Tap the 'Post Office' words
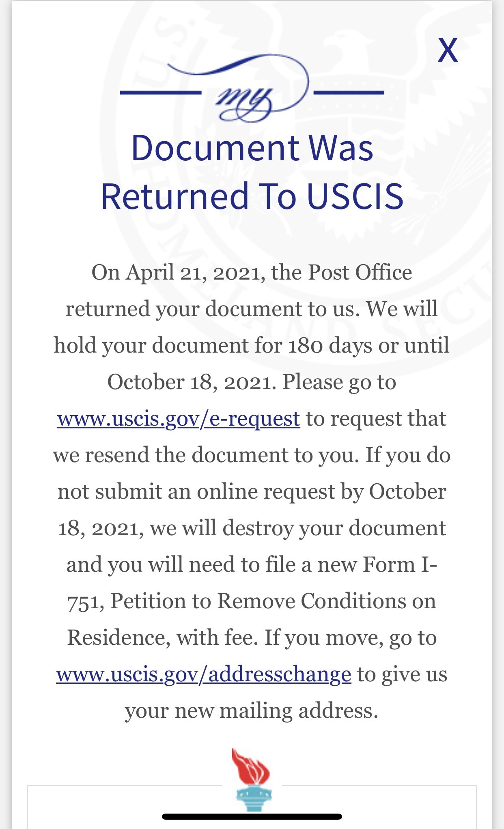The image size is (504, 829). (x=360, y=272)
